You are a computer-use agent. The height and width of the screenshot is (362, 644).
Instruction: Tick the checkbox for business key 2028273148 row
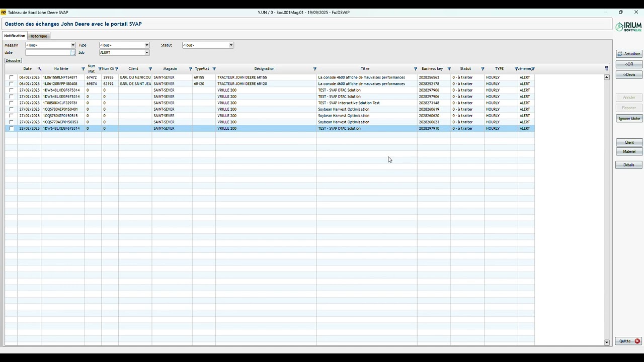(11, 103)
